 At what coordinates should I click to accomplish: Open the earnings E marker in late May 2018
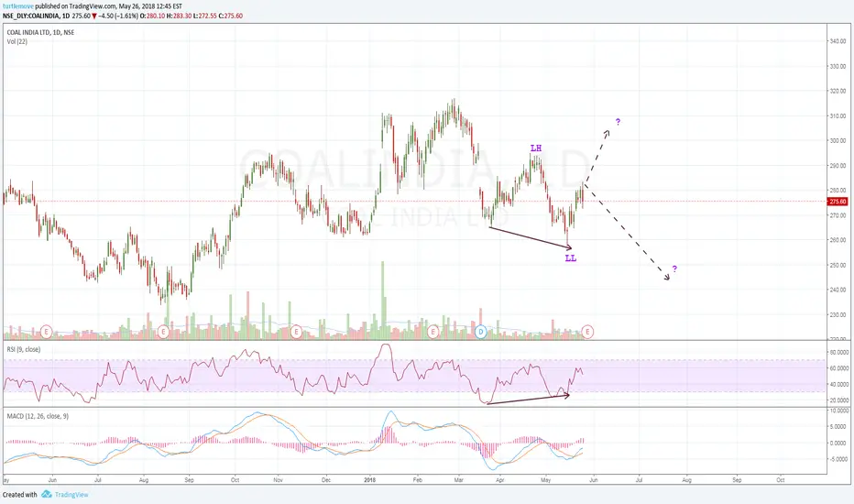[x=587, y=331]
